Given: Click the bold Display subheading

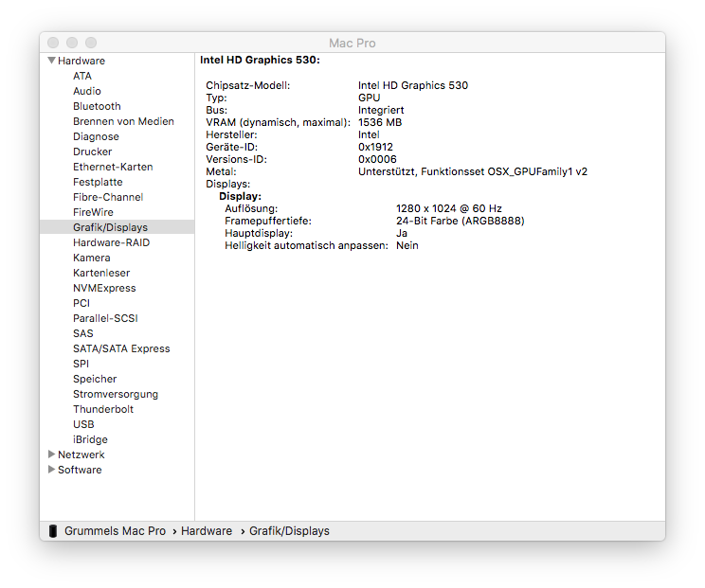Looking at the screenshot, I should click(x=240, y=196).
